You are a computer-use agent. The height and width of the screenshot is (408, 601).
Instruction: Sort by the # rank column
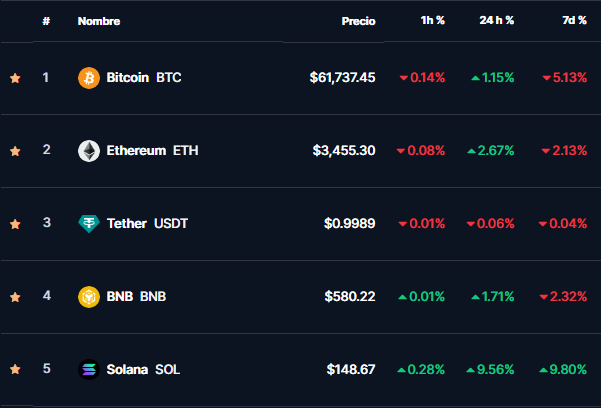(x=46, y=21)
